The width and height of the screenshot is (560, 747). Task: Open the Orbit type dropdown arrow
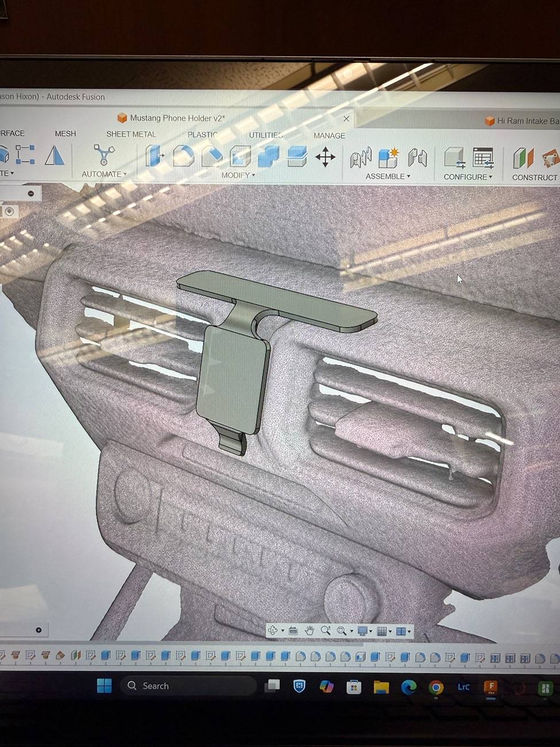click(x=282, y=631)
